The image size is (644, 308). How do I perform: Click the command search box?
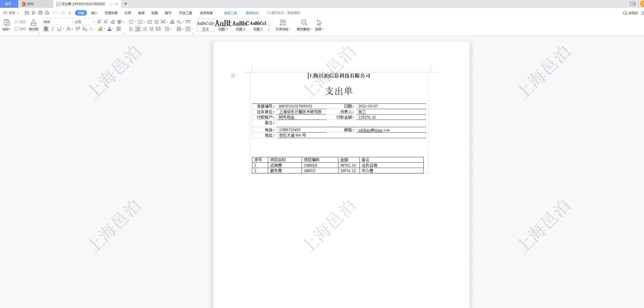pos(285,13)
